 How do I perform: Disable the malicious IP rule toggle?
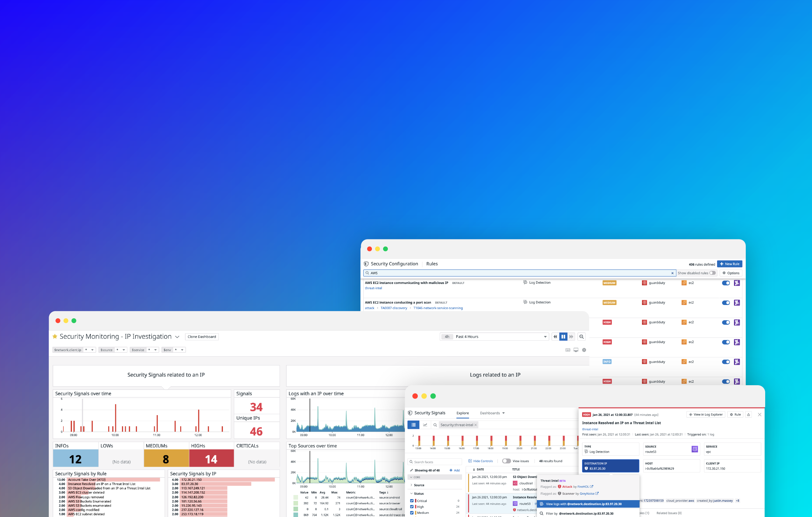tap(726, 283)
